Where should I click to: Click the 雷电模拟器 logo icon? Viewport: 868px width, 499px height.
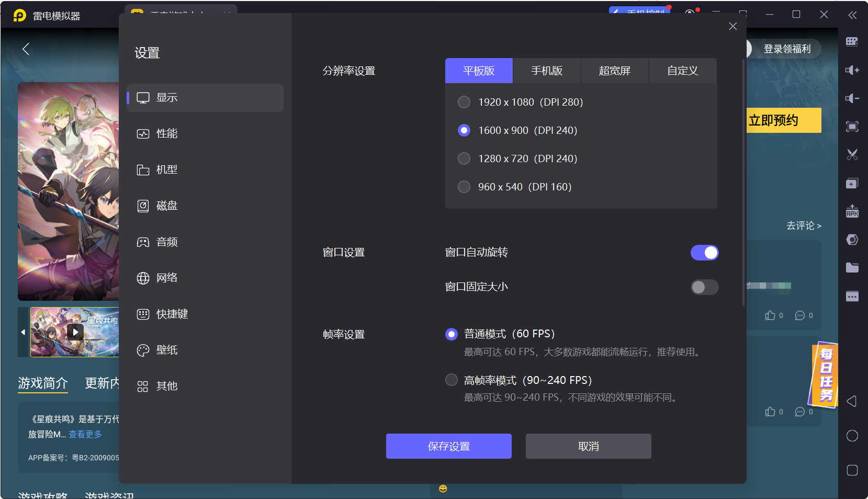coord(19,16)
